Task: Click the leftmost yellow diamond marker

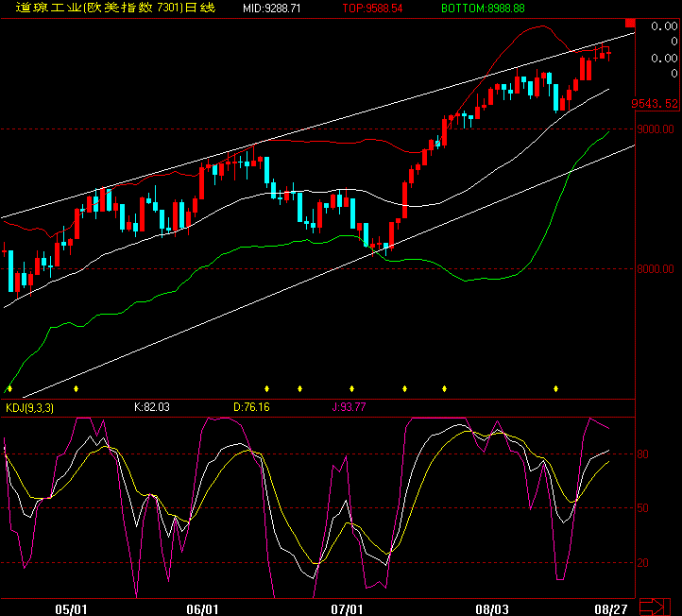Action: coord(9,388)
